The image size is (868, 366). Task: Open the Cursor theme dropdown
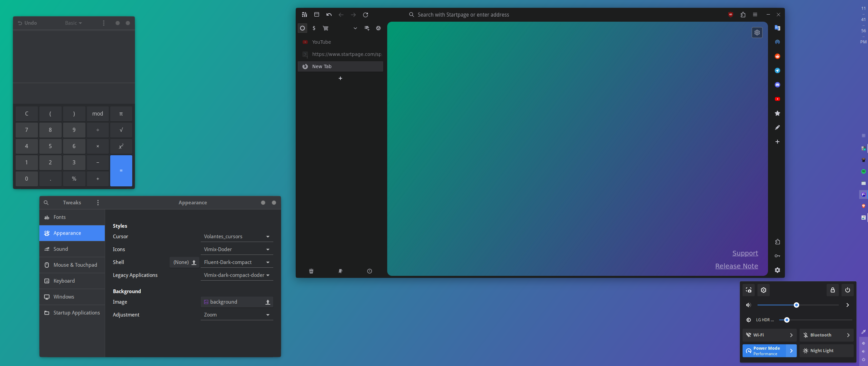pos(237,237)
